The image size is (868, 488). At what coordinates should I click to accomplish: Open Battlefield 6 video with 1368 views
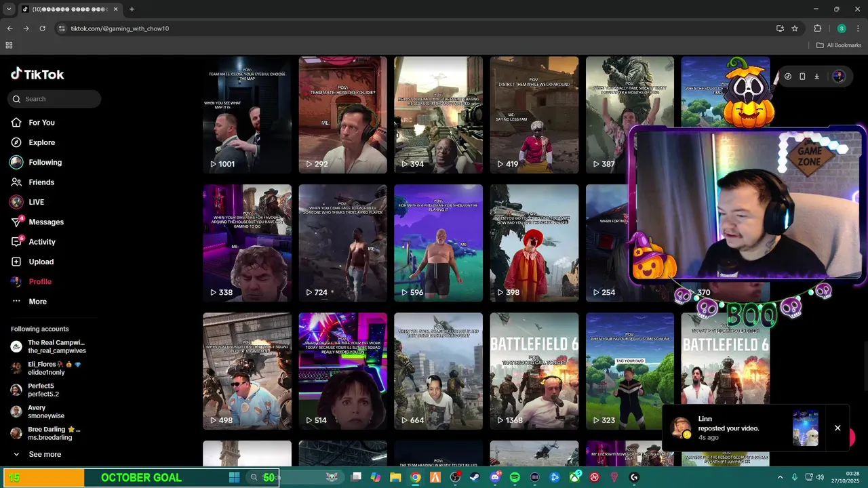[534, 371]
